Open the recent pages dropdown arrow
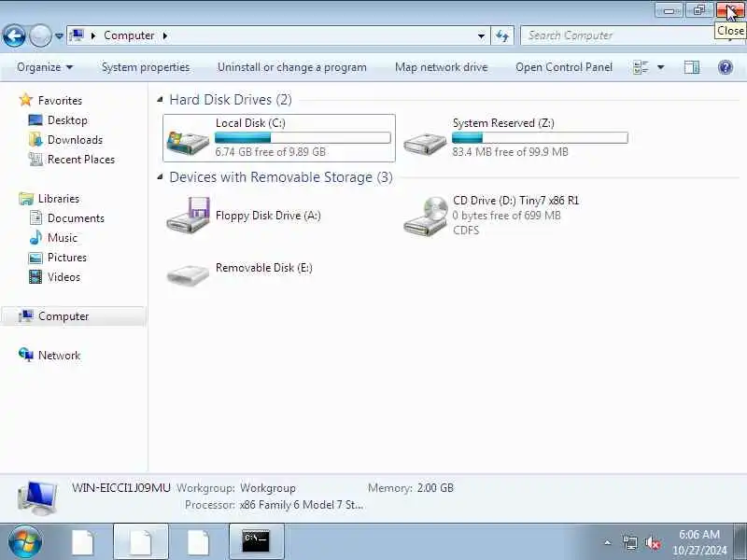The image size is (747, 560). tap(59, 36)
